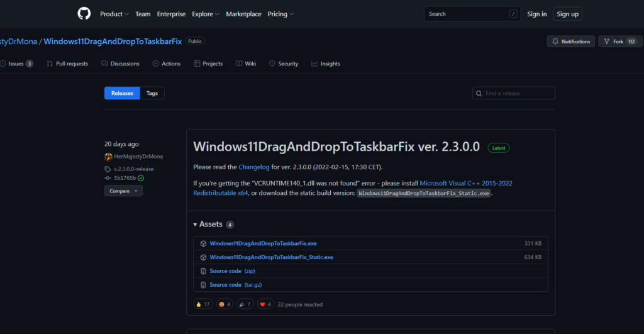The height and width of the screenshot is (334, 644).
Task: Open the Actions tab
Action: pyautogui.click(x=166, y=64)
